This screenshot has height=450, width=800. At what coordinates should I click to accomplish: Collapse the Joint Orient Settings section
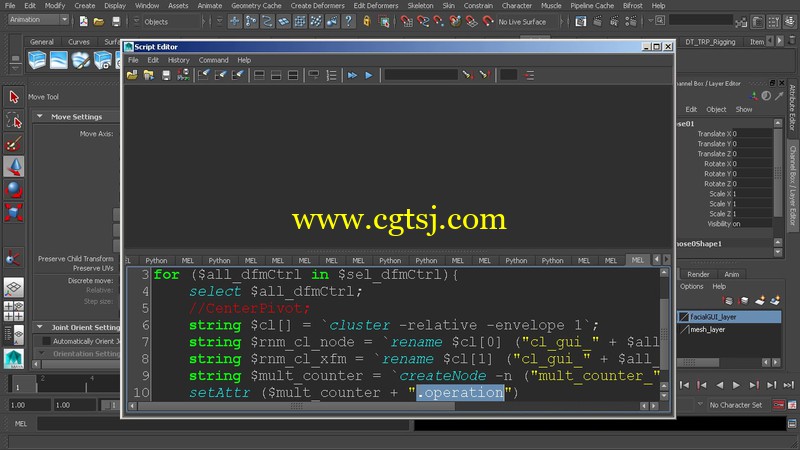coord(40,327)
